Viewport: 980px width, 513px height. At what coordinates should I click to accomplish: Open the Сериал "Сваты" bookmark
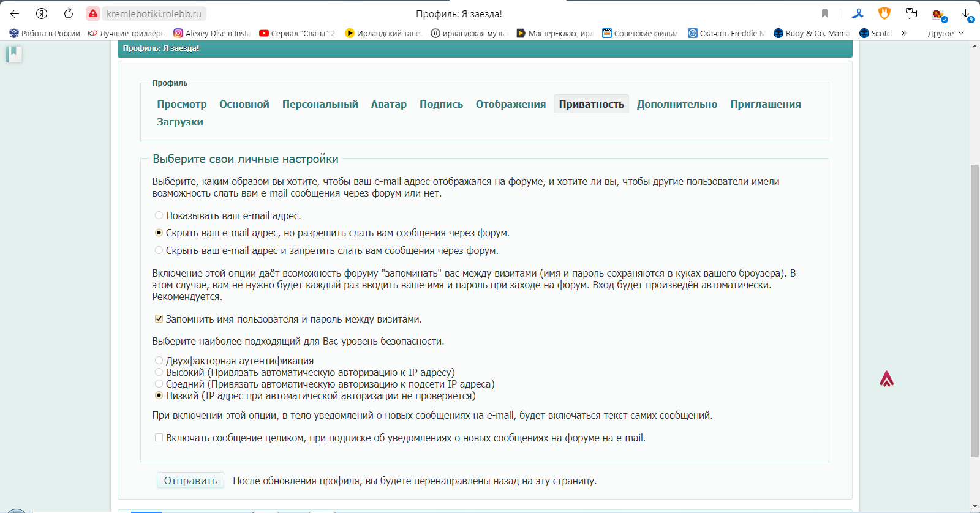[x=297, y=33]
